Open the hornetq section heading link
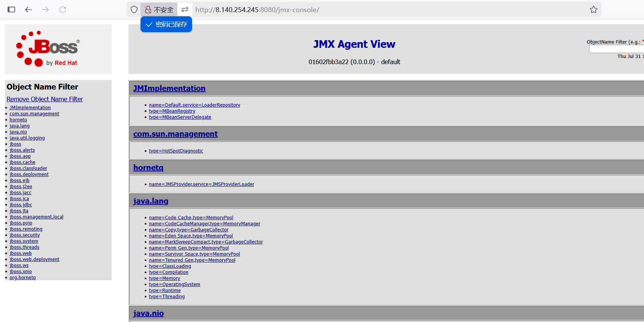 click(148, 168)
